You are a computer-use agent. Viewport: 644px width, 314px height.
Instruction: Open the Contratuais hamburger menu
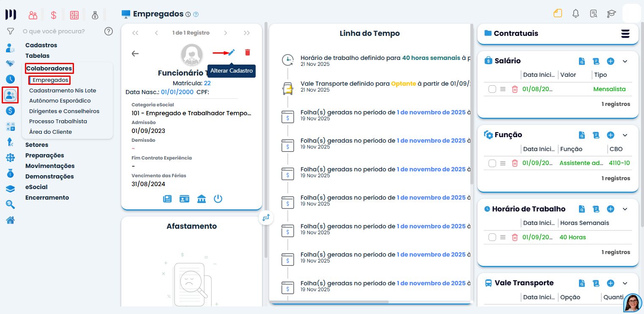tap(625, 34)
